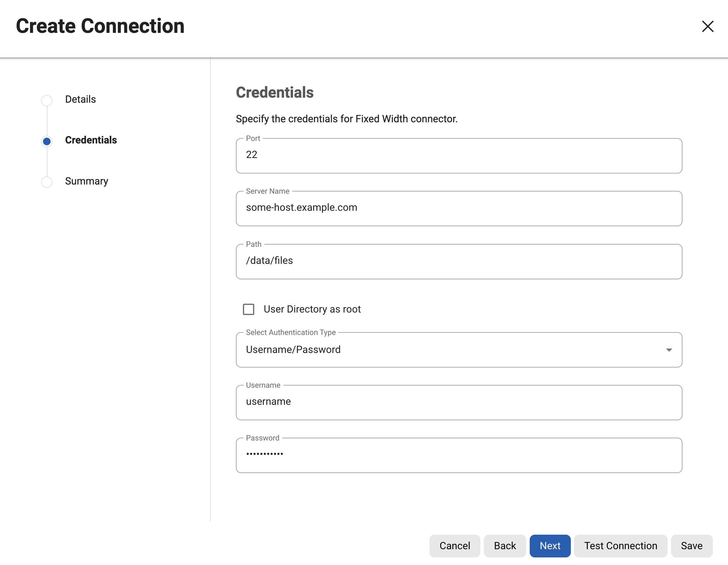Close the Create Connection dialog
Screen dimensions: 728x565
pos(707,26)
